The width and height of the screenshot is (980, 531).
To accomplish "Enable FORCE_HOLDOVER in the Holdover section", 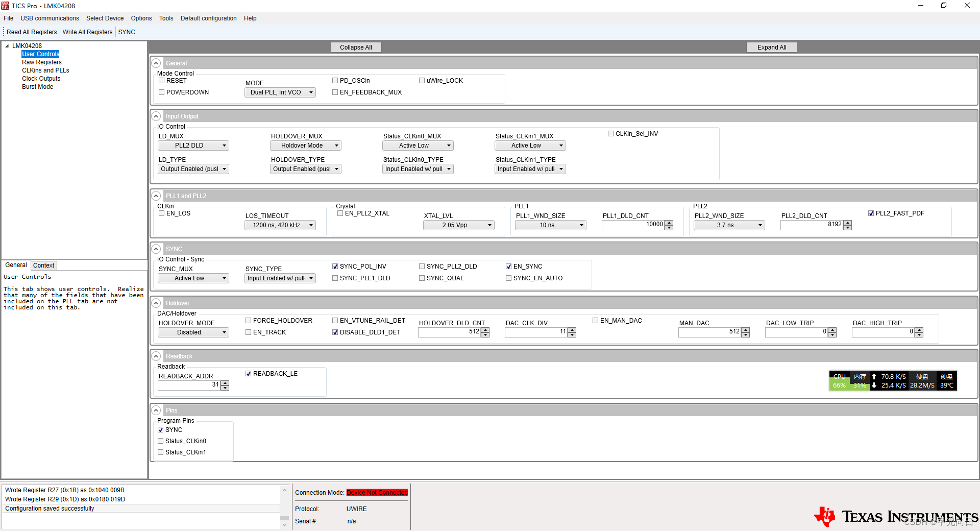I will coord(249,320).
